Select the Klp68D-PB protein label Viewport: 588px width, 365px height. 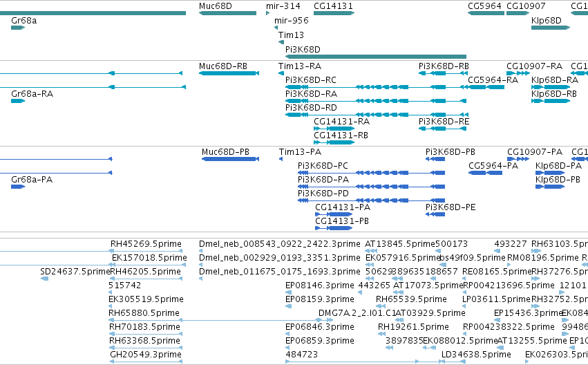point(558,180)
